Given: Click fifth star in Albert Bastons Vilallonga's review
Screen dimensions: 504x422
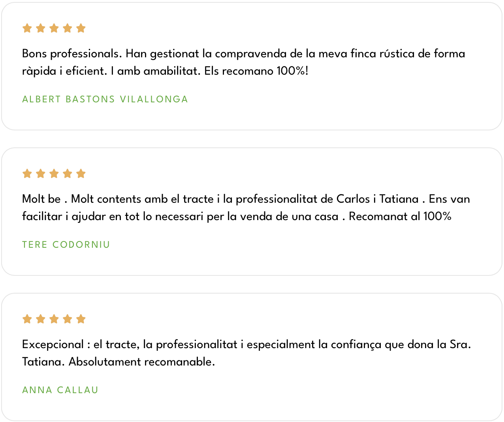Looking at the screenshot, I should click(x=81, y=28).
